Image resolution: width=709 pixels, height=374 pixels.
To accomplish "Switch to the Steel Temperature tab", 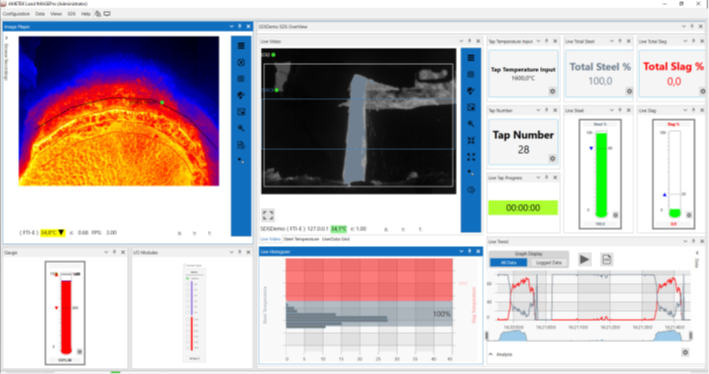I will click(301, 239).
